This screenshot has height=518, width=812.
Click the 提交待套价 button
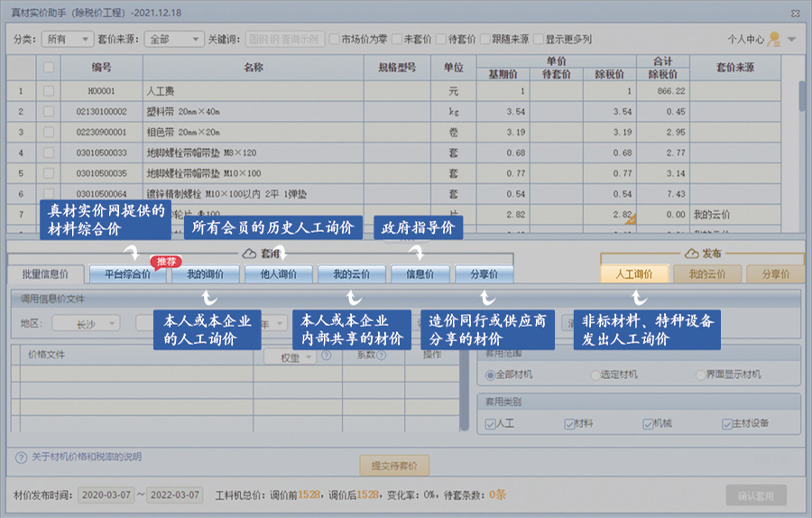pyautogui.click(x=394, y=467)
